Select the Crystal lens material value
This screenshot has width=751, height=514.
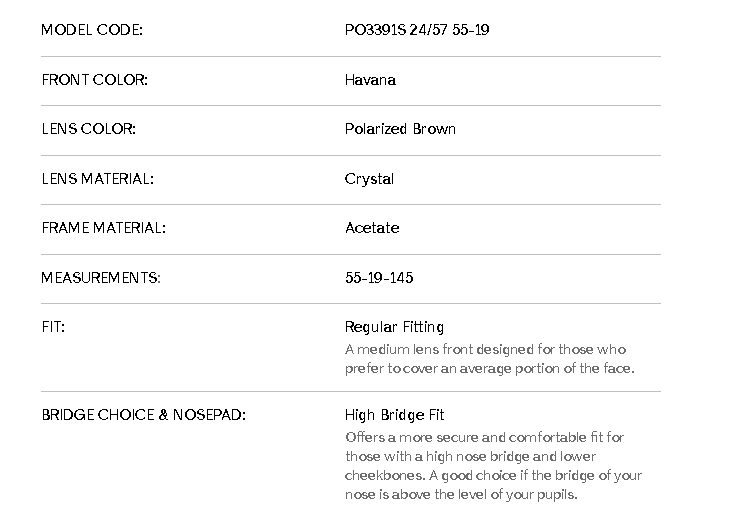(369, 179)
